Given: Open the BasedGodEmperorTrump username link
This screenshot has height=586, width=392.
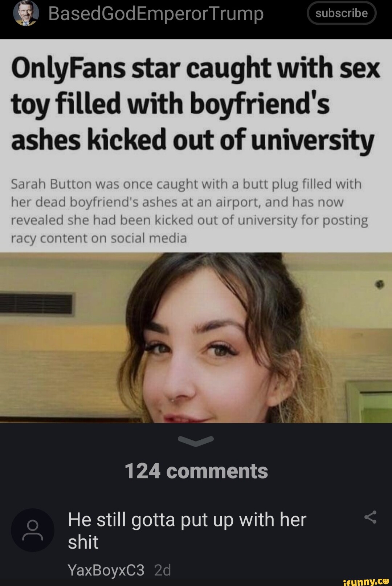Looking at the screenshot, I should [156, 14].
